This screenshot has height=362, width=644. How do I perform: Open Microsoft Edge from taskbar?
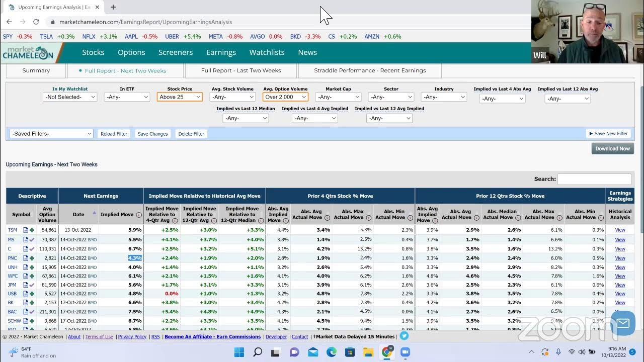point(332,352)
